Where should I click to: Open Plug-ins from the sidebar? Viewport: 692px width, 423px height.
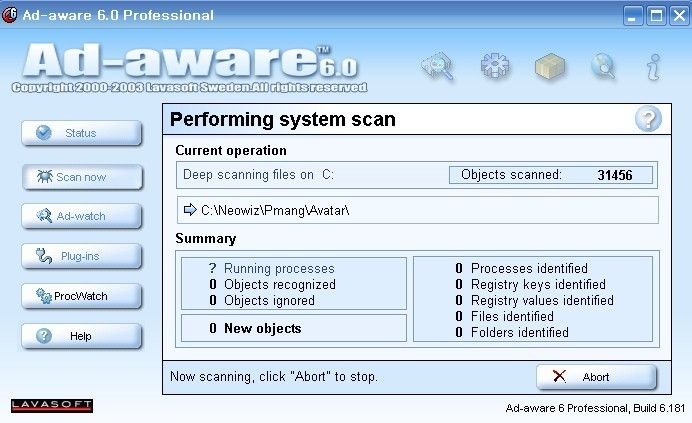[x=82, y=256]
